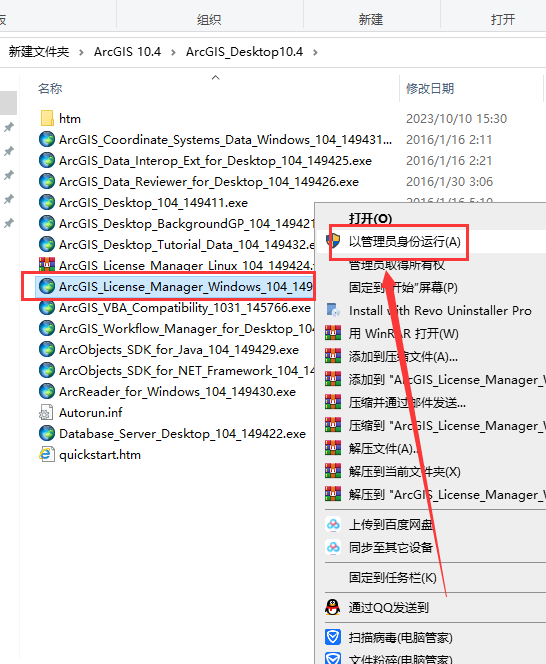Click the QQ penguin icon
Screen dimensions: 546x664
point(333,608)
